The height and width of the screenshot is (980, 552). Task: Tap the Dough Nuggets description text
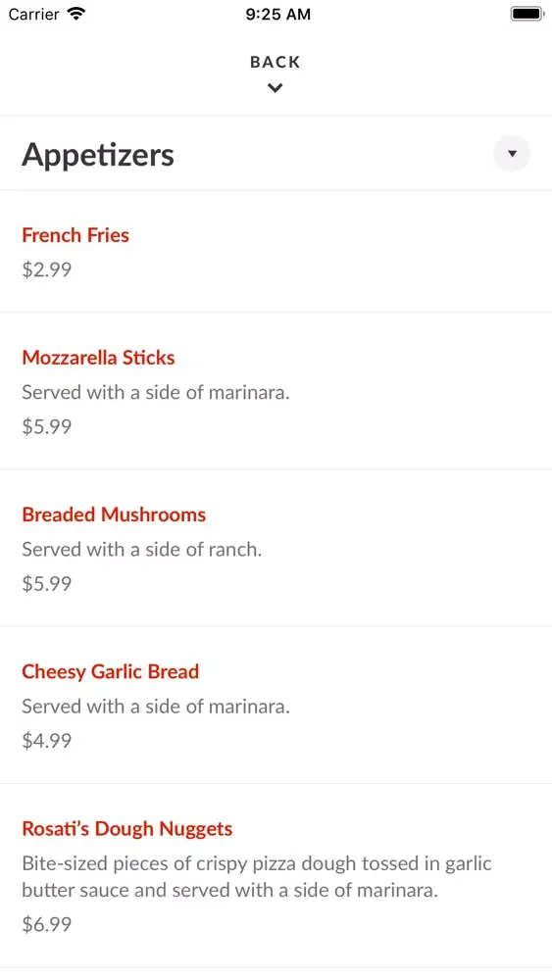click(257, 876)
